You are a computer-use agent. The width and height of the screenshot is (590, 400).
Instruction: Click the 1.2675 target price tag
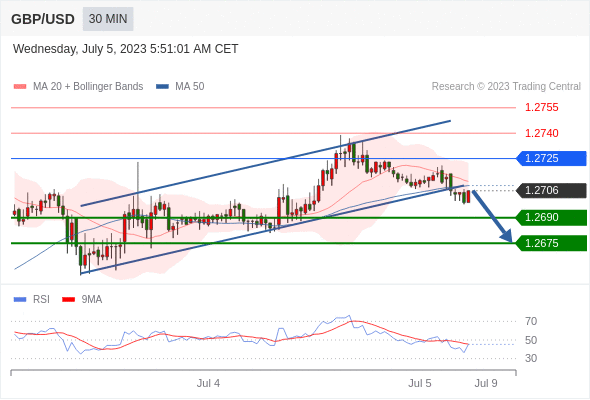[x=551, y=243]
